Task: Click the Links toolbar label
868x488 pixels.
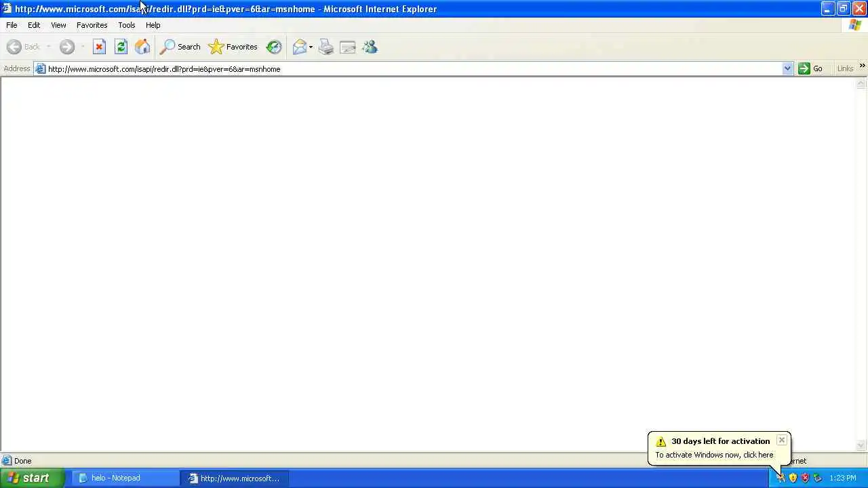Action: click(845, 68)
